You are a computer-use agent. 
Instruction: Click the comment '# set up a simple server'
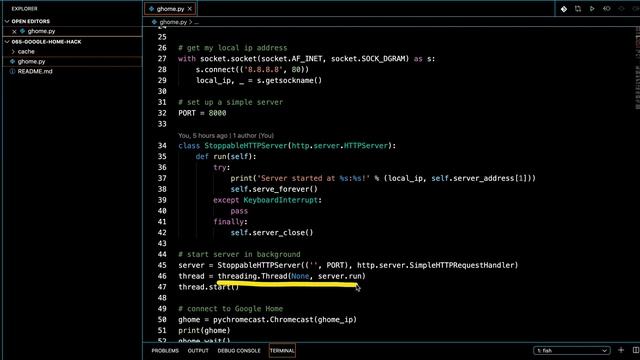point(231,102)
